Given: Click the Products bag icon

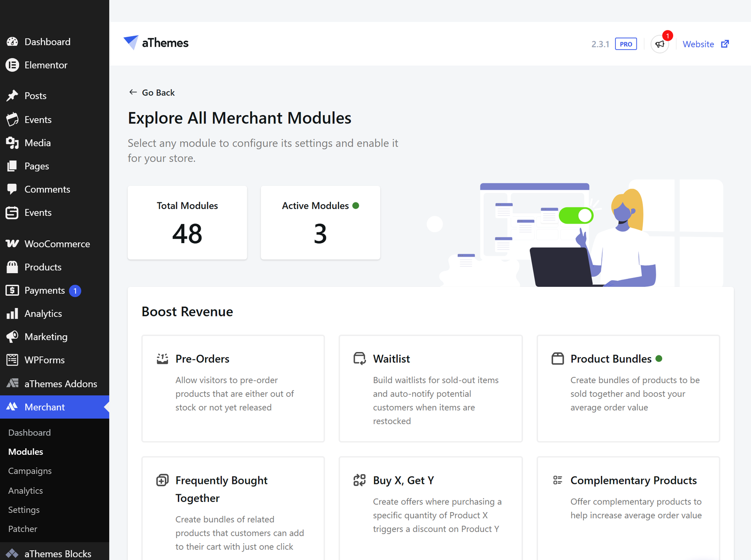Looking at the screenshot, I should point(12,267).
